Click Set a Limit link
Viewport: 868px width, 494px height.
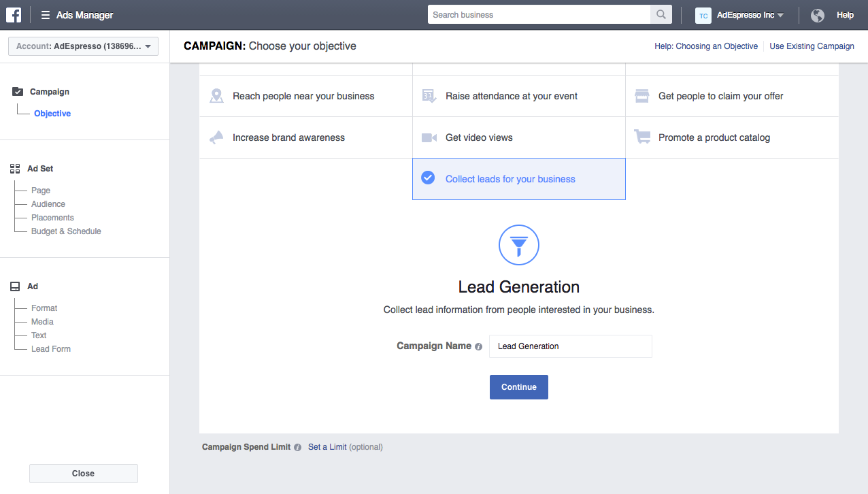[327, 447]
